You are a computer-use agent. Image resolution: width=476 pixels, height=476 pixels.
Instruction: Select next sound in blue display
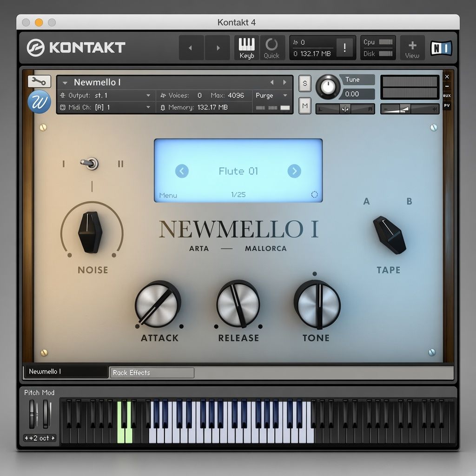[x=294, y=171]
